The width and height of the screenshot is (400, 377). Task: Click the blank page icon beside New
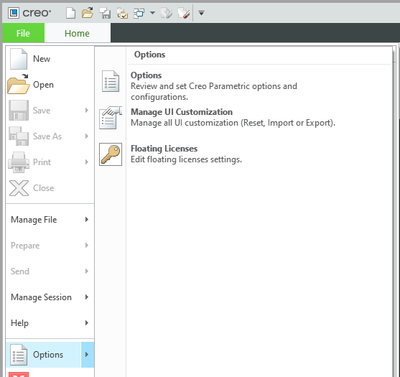pos(19,59)
